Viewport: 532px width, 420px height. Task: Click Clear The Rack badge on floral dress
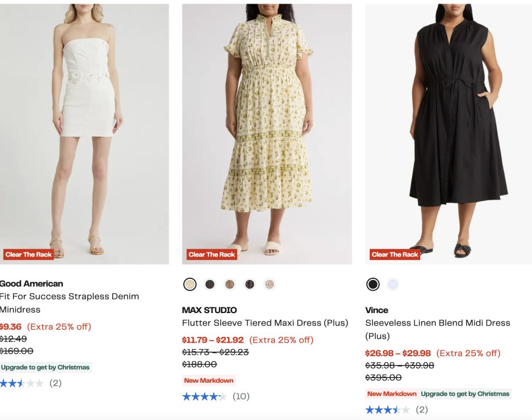(x=212, y=254)
